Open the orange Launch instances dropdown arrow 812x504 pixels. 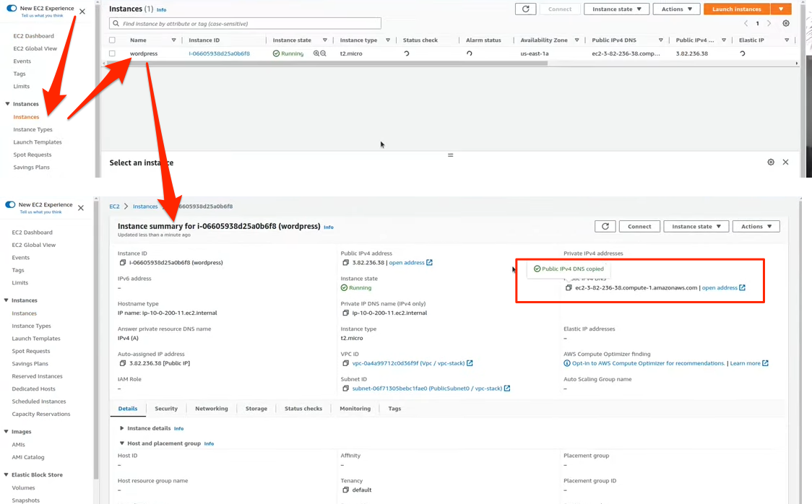[780, 9]
